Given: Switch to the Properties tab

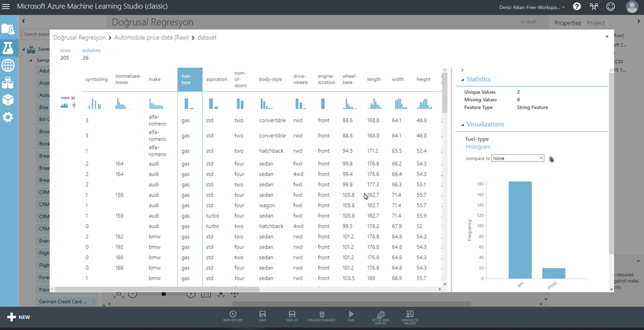Looking at the screenshot, I should coord(568,23).
